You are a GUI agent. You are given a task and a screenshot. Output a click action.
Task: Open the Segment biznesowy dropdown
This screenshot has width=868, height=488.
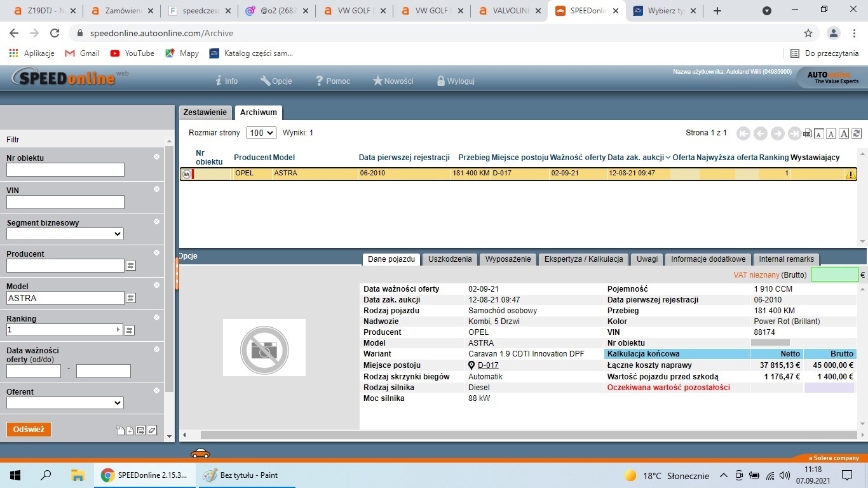point(65,234)
